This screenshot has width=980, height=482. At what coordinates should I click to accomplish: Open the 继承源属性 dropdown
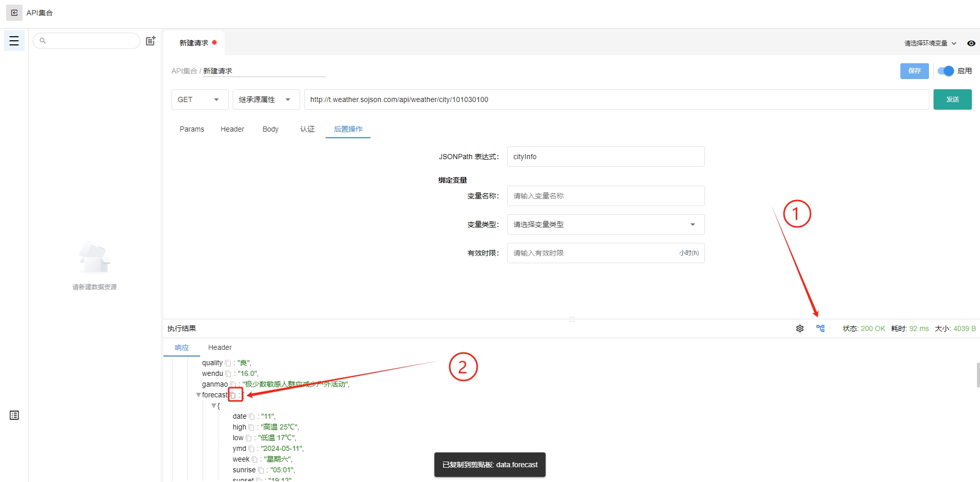tap(266, 99)
